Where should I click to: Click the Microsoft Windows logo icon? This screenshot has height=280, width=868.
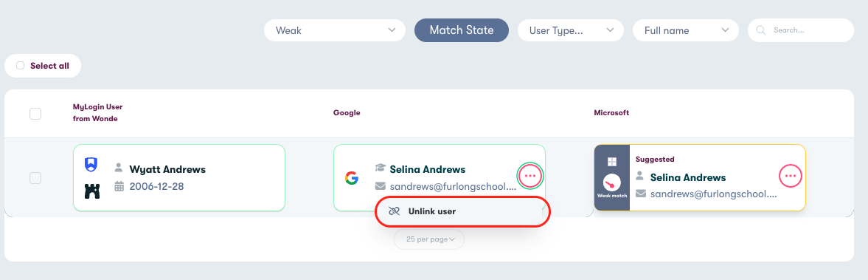611,162
